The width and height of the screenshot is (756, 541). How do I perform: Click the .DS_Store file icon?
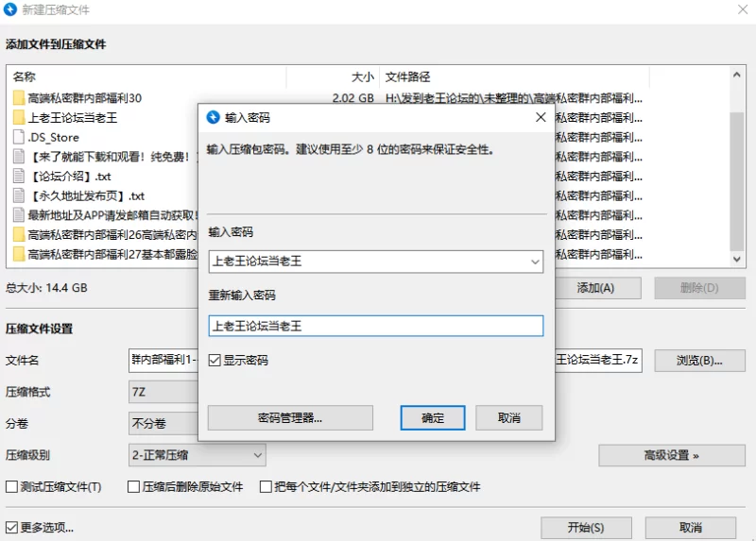click(x=19, y=137)
